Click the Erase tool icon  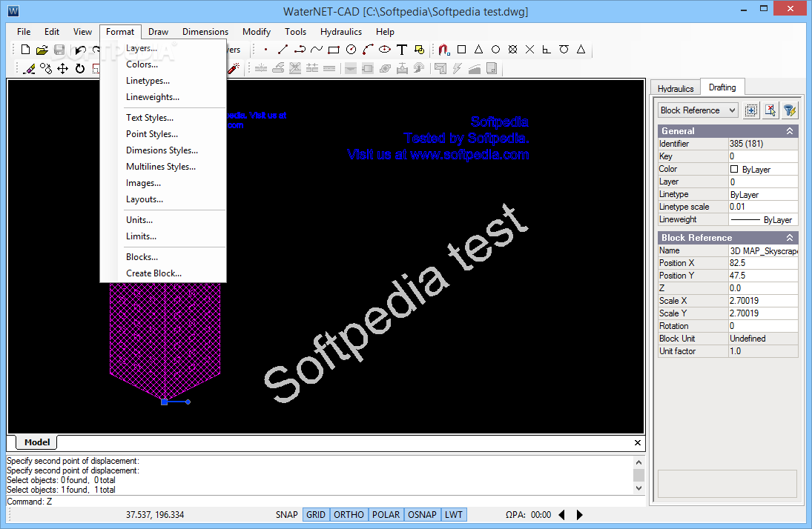point(30,69)
